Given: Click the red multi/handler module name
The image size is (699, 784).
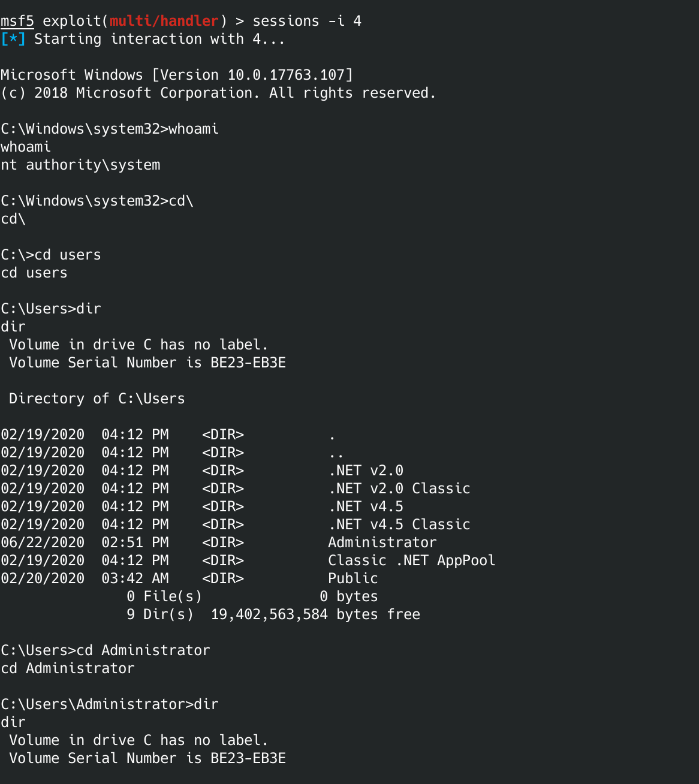Looking at the screenshot, I should point(164,21).
